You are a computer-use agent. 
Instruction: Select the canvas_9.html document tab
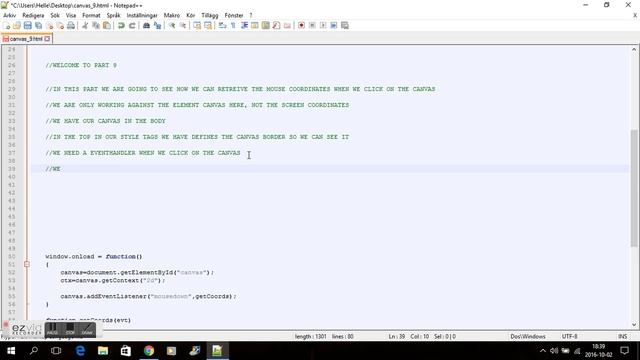click(26, 39)
